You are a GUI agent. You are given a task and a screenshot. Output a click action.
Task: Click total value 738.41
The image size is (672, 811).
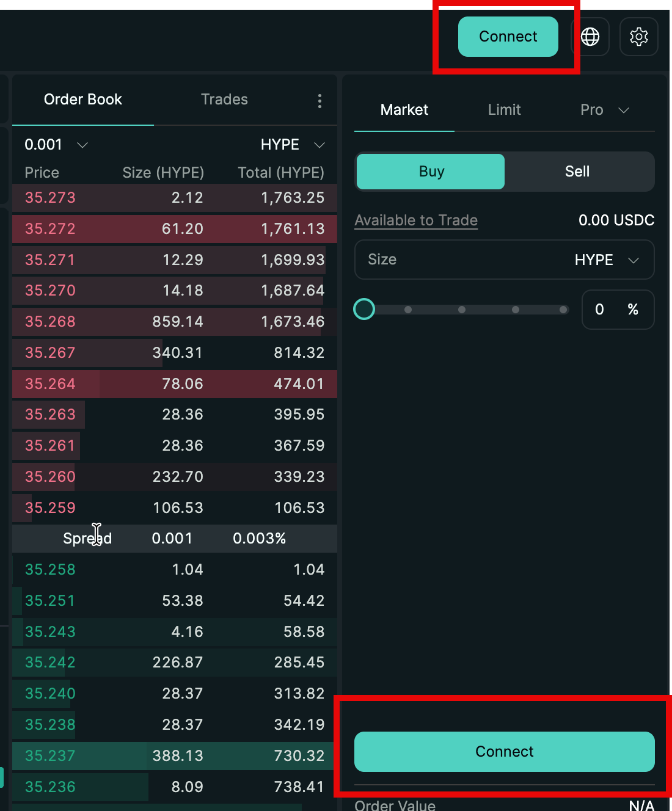[299, 787]
